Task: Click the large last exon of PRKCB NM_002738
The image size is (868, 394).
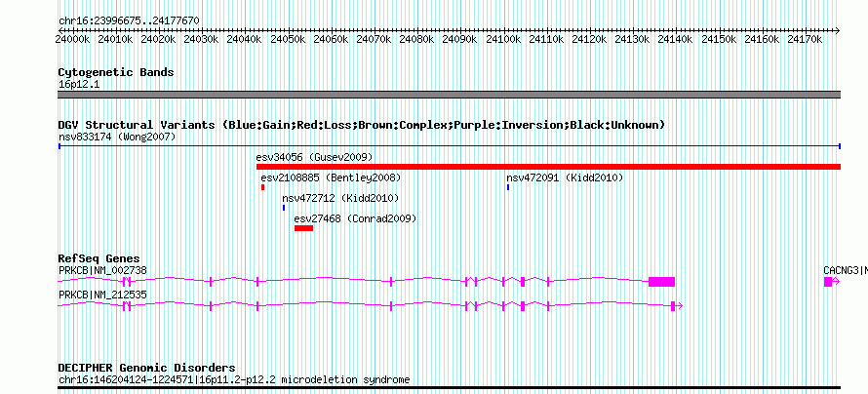Action: [661, 282]
